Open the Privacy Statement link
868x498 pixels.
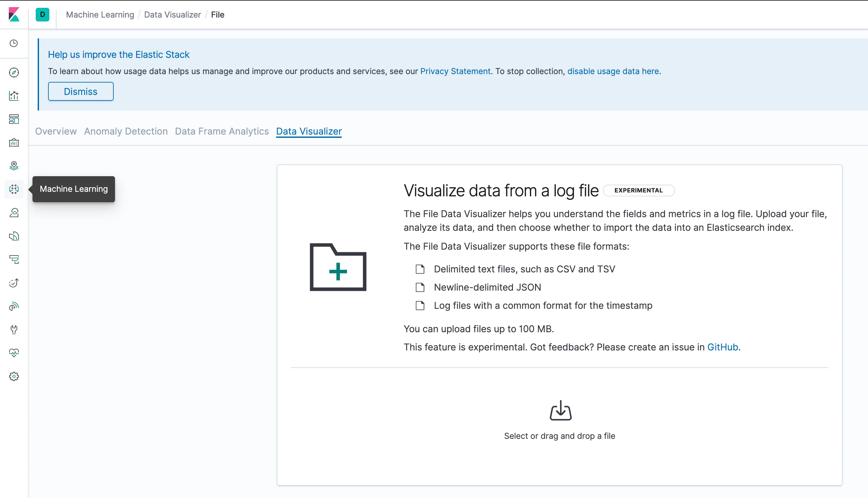click(455, 71)
